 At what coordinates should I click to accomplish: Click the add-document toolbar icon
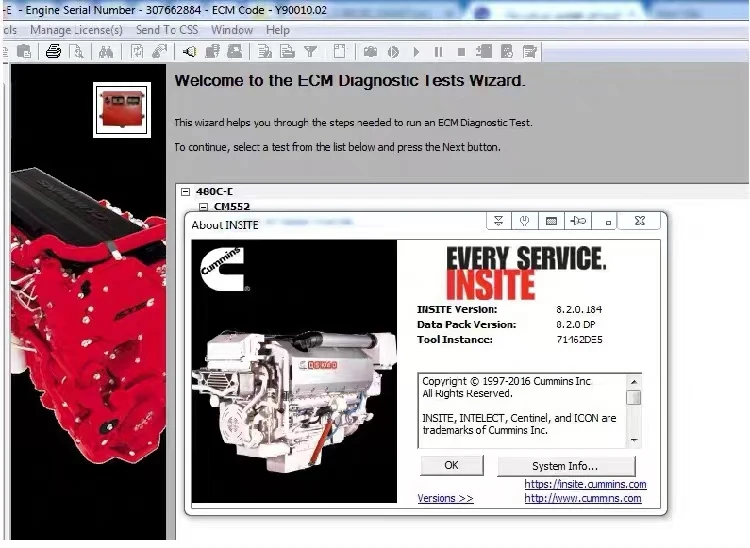click(x=484, y=51)
